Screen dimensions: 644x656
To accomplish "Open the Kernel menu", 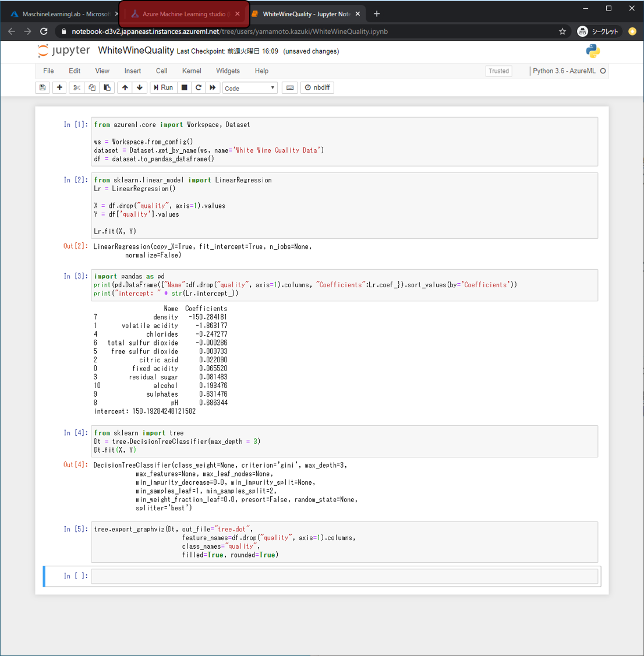I will 192,71.
